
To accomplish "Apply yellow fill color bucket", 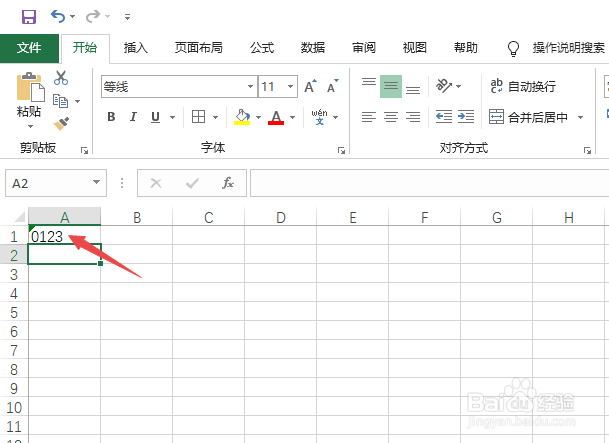I will [x=242, y=116].
